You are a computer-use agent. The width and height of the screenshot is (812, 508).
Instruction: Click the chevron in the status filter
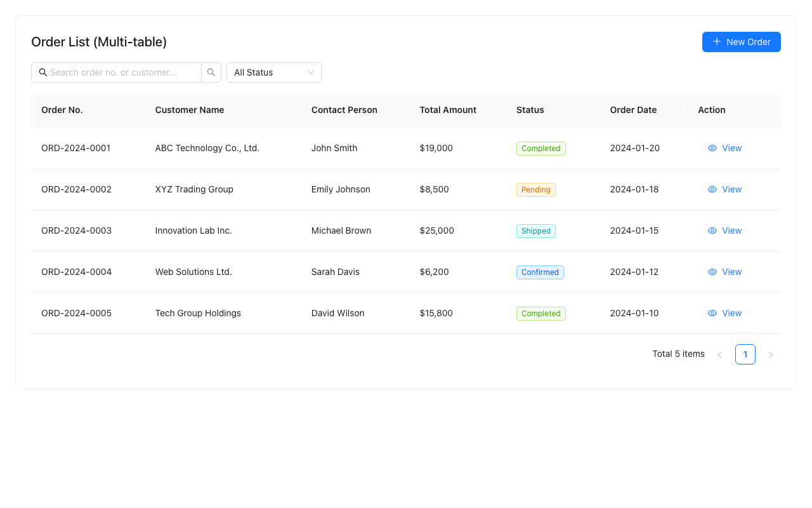[x=310, y=72]
